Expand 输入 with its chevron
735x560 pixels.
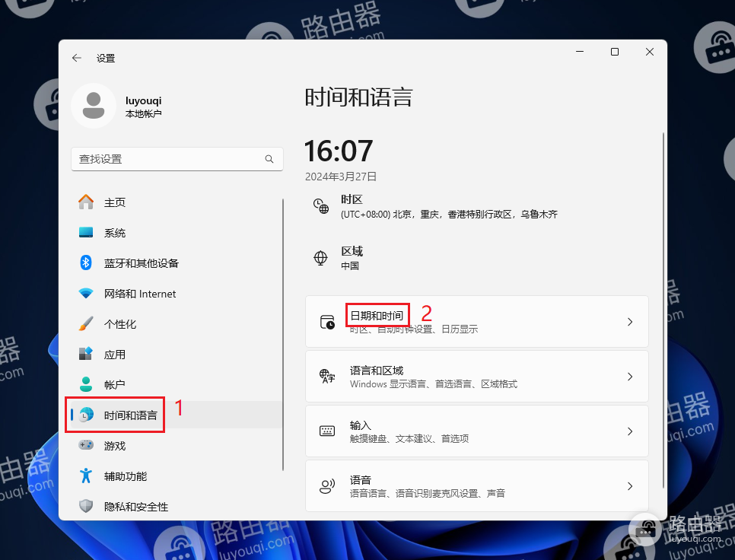tap(630, 431)
